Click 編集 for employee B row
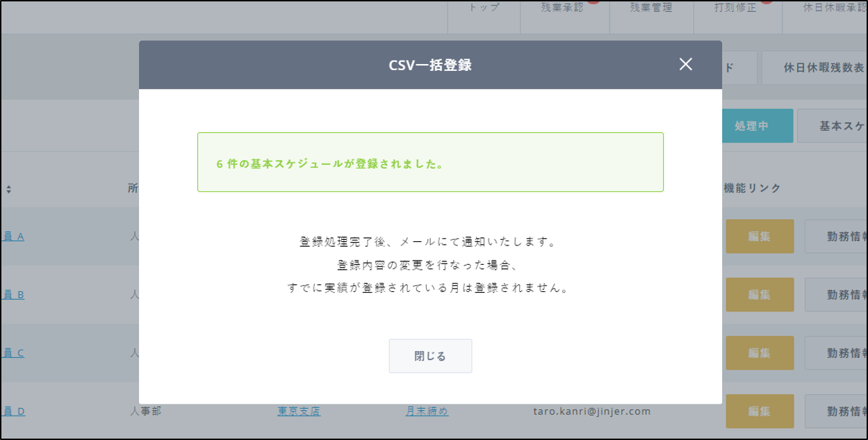Image resolution: width=868 pixels, height=440 pixels. [x=760, y=295]
